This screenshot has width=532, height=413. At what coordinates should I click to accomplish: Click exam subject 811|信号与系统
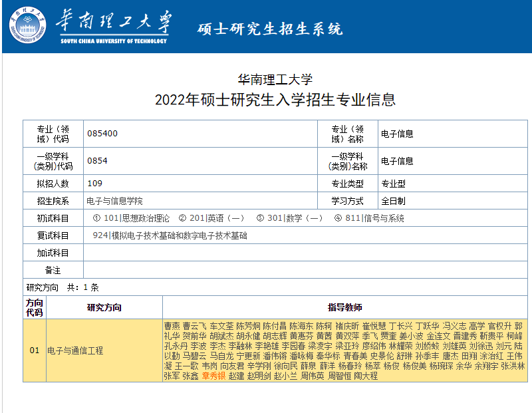coord(374,218)
